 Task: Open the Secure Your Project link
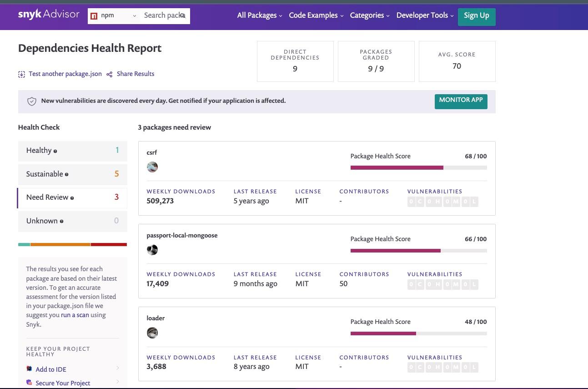point(63,383)
